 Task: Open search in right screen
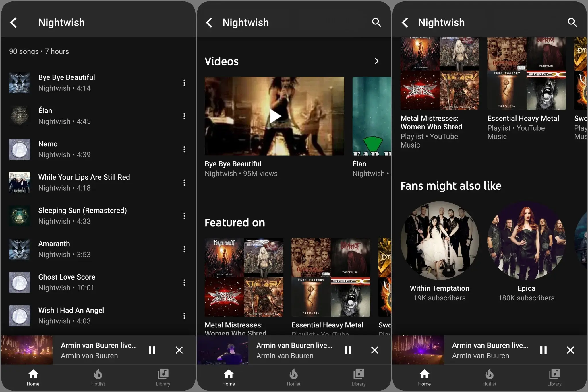coord(572,22)
